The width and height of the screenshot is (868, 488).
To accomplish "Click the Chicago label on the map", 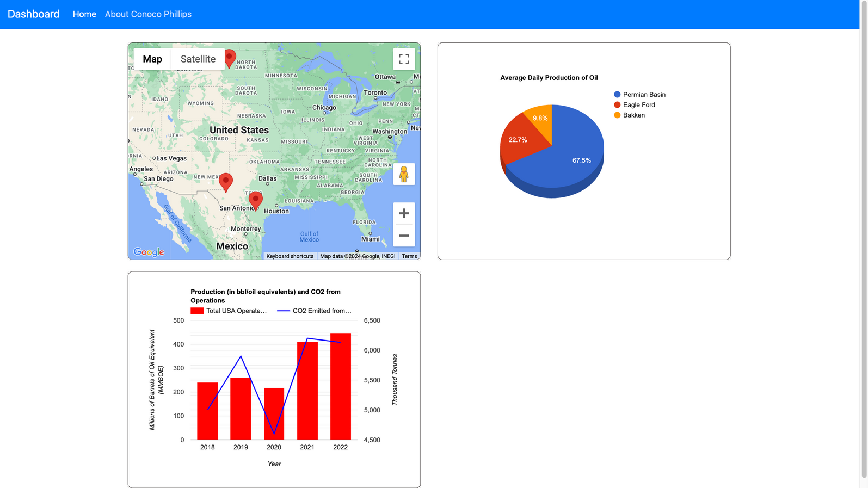I will click(x=324, y=108).
